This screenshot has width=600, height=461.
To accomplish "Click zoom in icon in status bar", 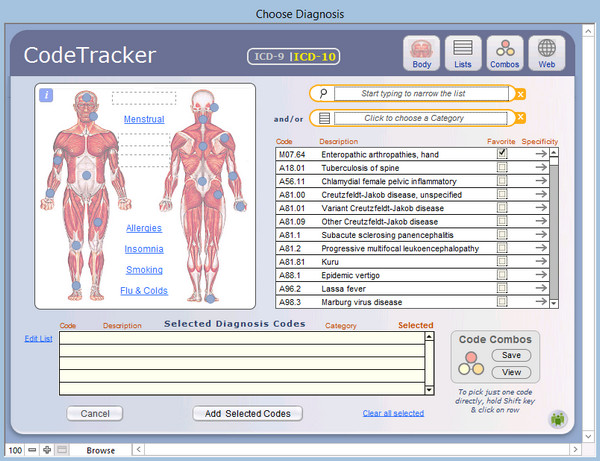I will point(47,450).
